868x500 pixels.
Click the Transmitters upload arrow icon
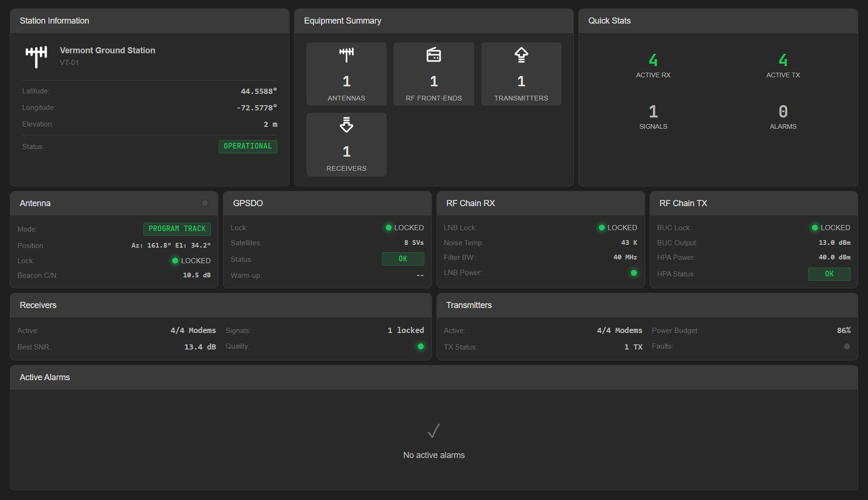(x=521, y=55)
